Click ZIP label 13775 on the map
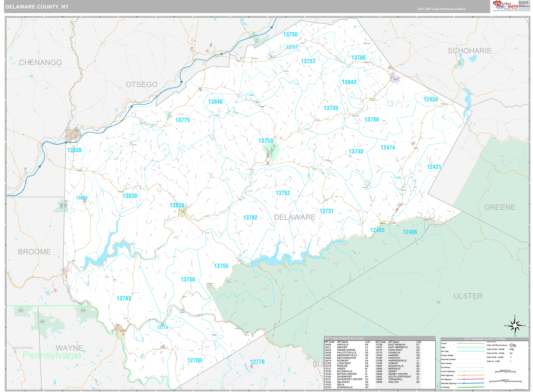 [182, 120]
